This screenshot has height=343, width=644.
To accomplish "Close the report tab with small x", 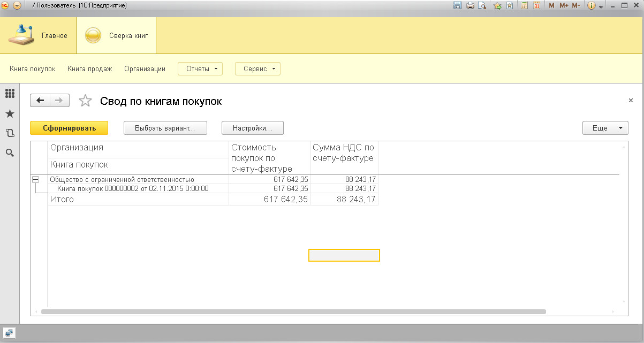I will pyautogui.click(x=631, y=100).
